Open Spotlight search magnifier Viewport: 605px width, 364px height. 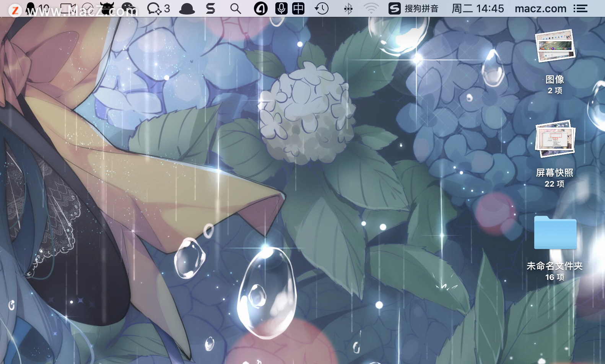click(x=236, y=8)
